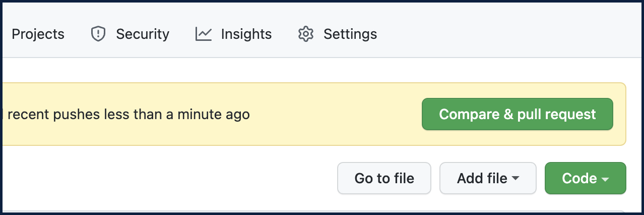Open the repository Settings tab label
Screen dimensions: 644x215
(350, 34)
